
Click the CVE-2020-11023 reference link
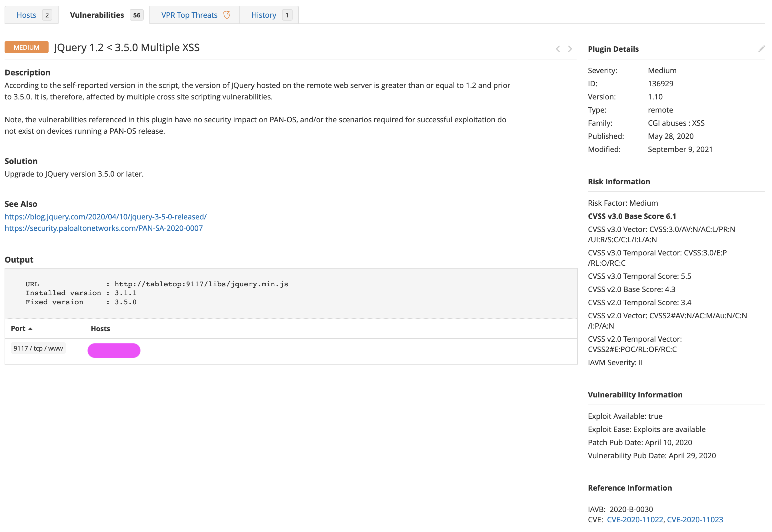695,519
